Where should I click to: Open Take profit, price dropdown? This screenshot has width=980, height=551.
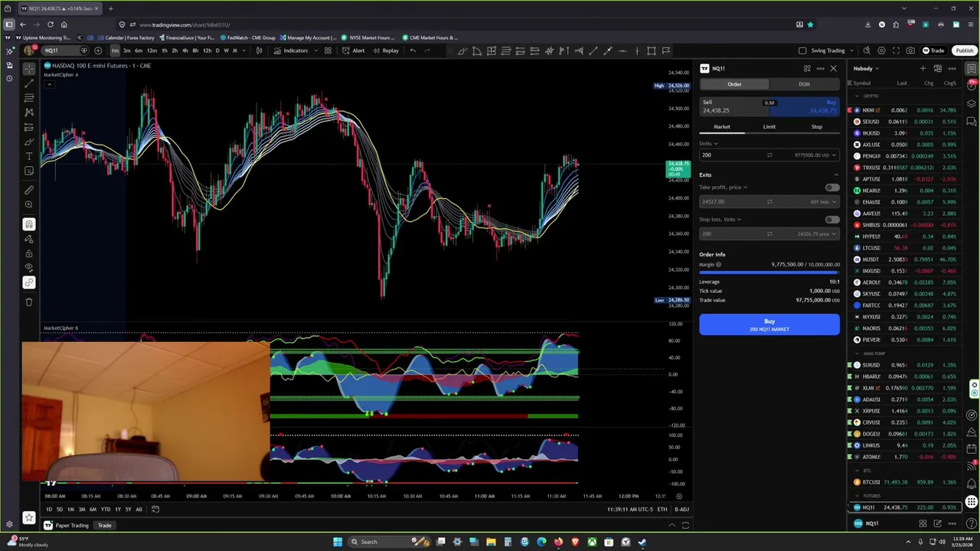723,187
